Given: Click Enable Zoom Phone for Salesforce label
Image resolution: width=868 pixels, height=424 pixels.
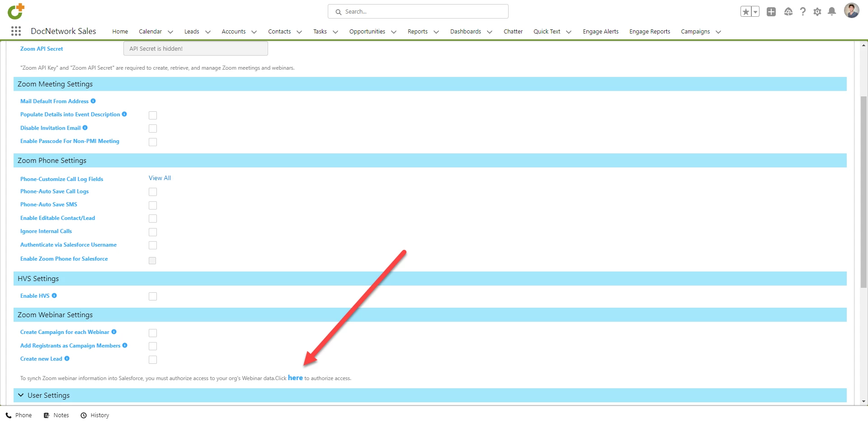Looking at the screenshot, I should pyautogui.click(x=64, y=258).
